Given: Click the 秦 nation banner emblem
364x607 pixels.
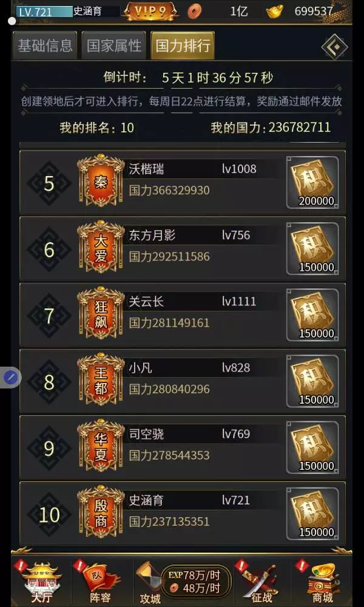Looking at the screenshot, I should tap(101, 181).
